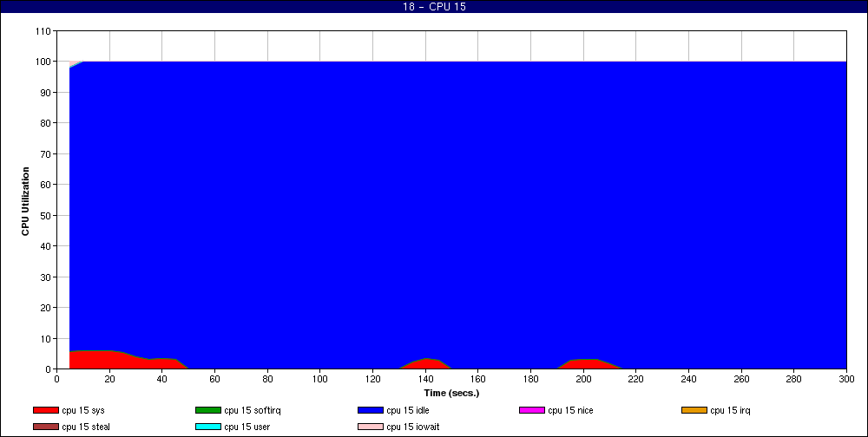Select the 'cpu 15 softirq' legend label

pos(253,410)
